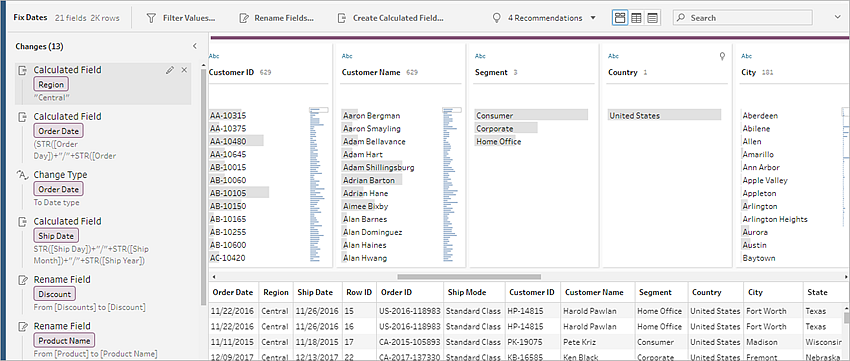Click the Create Calculated Field icon
The image size is (850, 361).
(x=342, y=18)
